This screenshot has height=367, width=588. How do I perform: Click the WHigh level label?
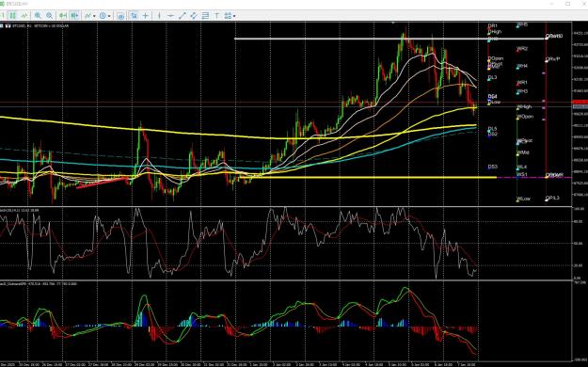[524, 107]
